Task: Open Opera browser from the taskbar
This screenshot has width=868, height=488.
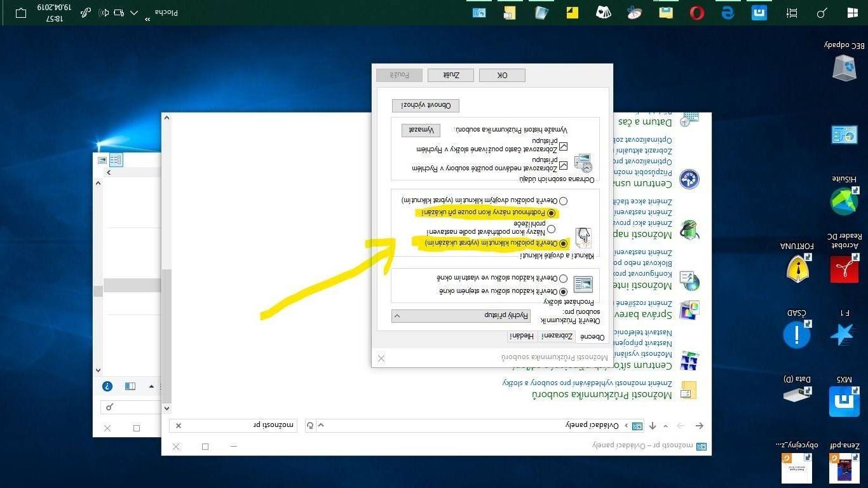Action: click(697, 12)
